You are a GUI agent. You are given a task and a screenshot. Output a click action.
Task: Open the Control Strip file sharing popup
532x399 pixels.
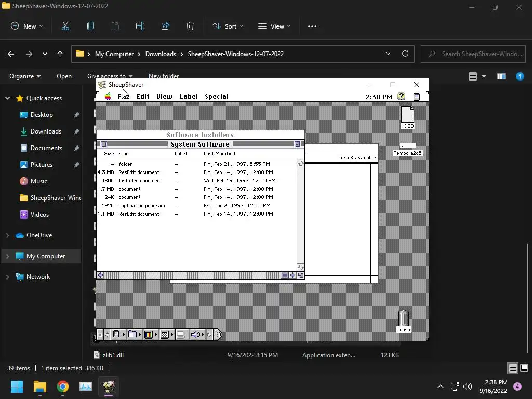tap(135, 335)
